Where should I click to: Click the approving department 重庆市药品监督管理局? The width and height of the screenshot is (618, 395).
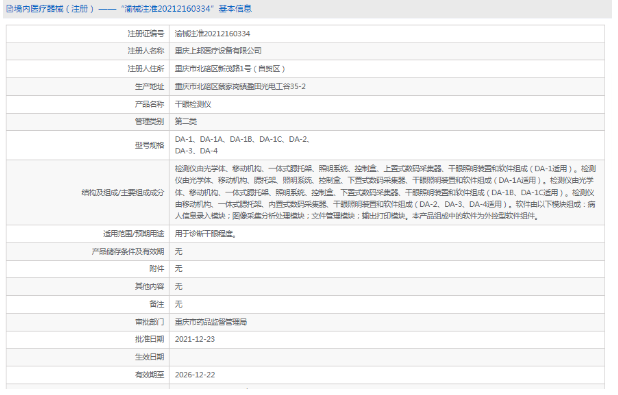pos(211,322)
